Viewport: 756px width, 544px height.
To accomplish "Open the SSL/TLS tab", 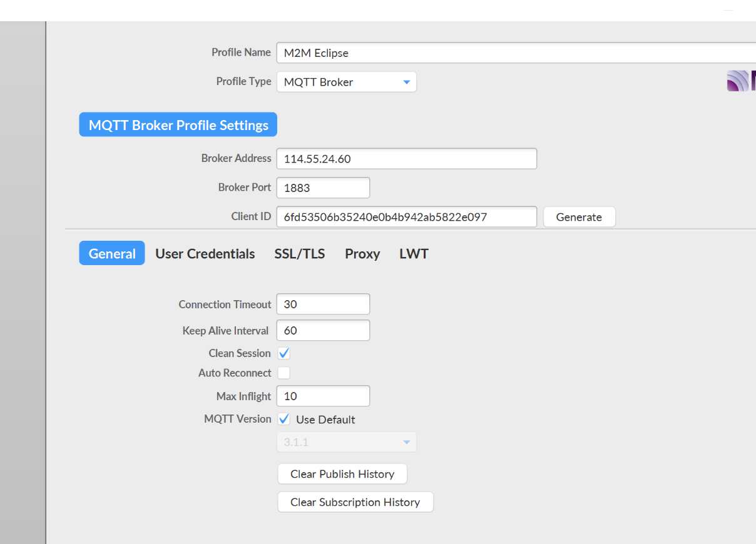I will [x=299, y=253].
